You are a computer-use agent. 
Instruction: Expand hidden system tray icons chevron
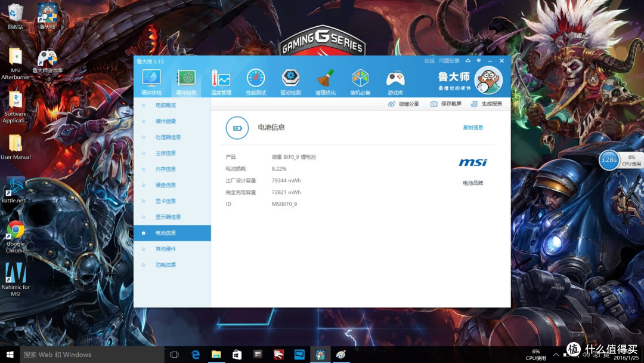pyautogui.click(x=556, y=355)
